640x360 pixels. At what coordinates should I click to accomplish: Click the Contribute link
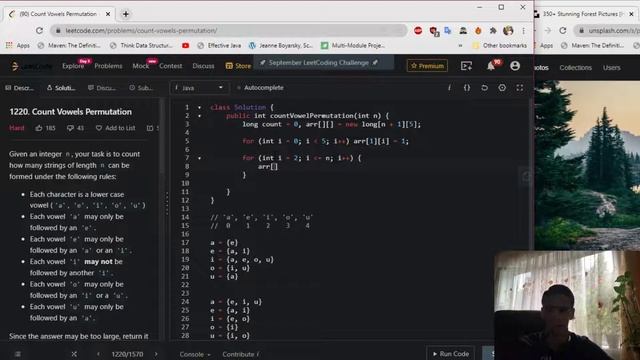(241, 354)
